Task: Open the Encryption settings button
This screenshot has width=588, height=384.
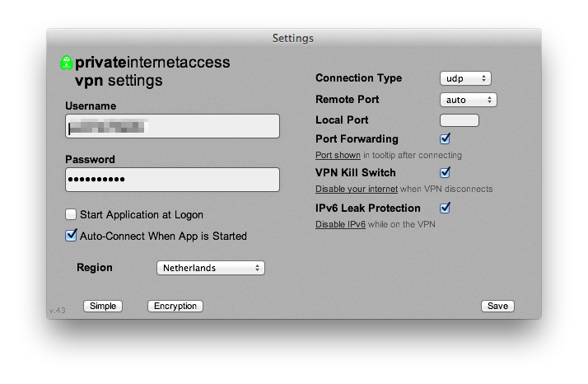Action: coord(175,306)
